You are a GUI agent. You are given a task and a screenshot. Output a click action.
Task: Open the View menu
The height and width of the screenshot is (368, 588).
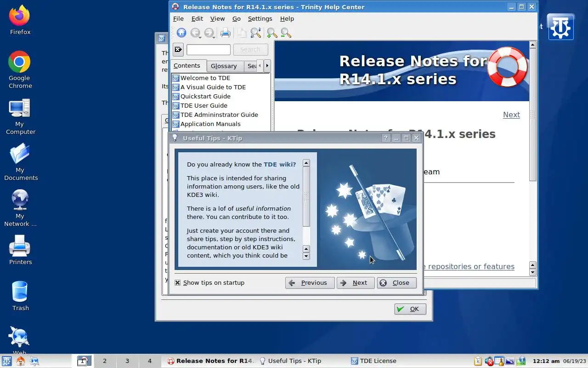coord(217,18)
